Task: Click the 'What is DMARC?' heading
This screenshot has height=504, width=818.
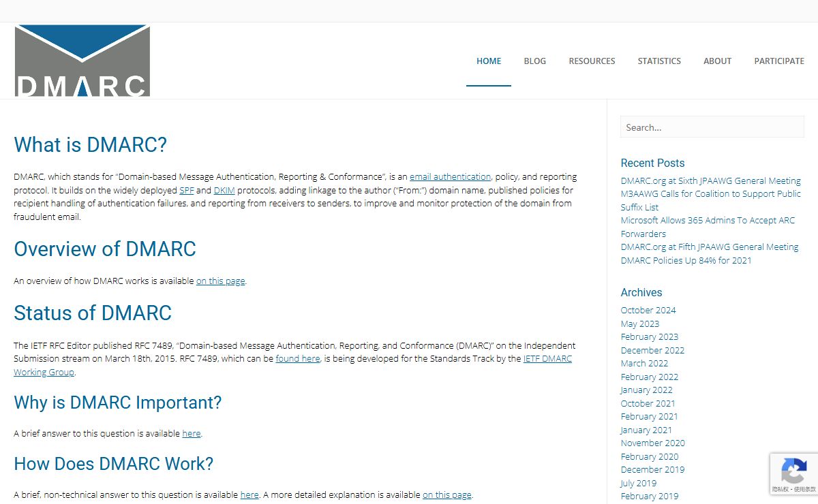Action: coord(90,145)
